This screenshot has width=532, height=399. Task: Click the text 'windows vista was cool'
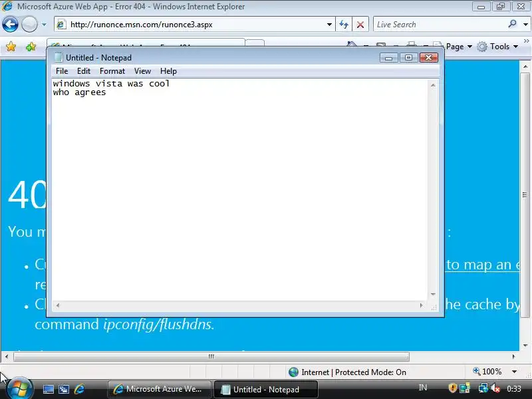[x=111, y=84]
